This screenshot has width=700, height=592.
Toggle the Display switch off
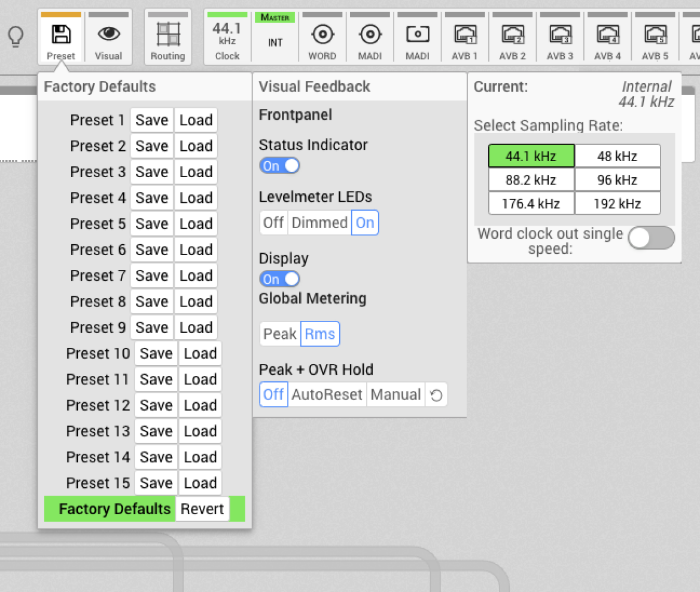[279, 280]
